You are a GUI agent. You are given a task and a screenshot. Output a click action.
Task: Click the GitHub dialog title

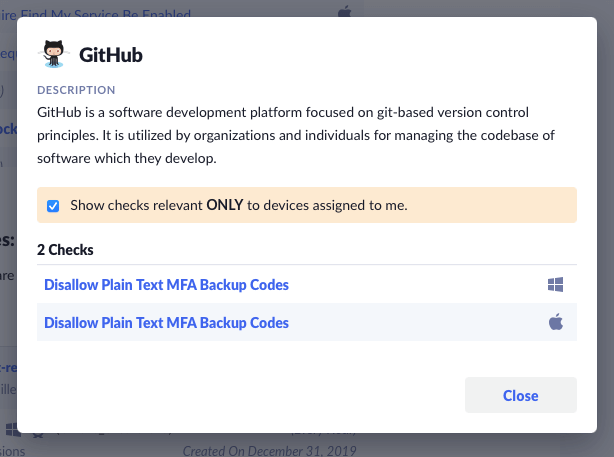click(x=110, y=55)
